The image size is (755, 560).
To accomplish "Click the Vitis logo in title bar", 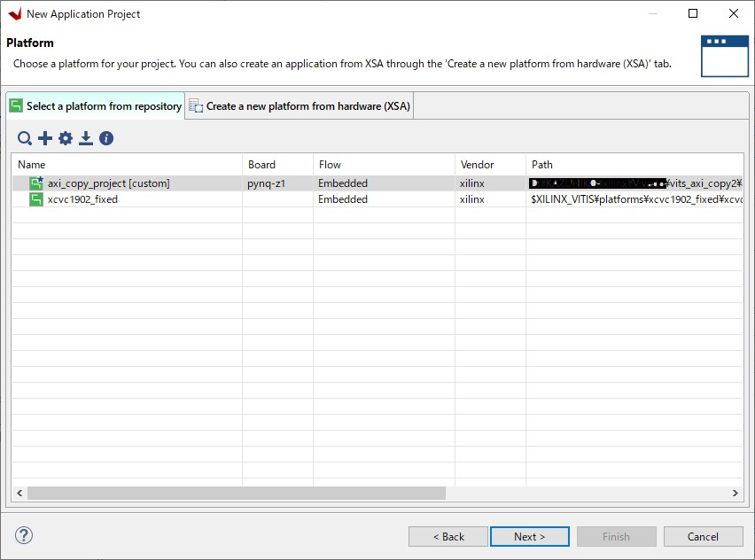I will tap(15, 14).
